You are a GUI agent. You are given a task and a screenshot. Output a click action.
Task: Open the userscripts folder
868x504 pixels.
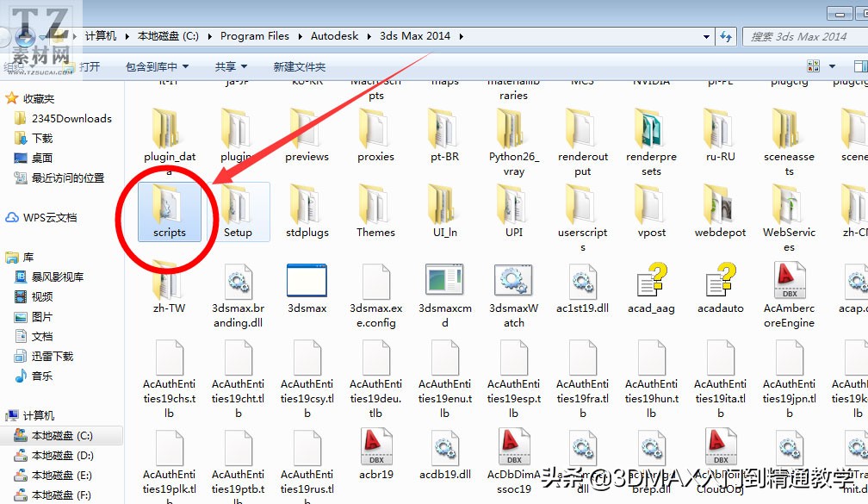(582, 219)
